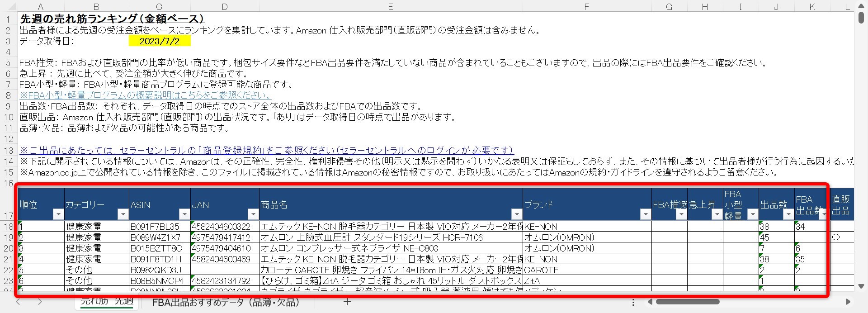Screen dimensions: 868x313
Task: Open the JAN column filter dropdown
Action: [253, 214]
